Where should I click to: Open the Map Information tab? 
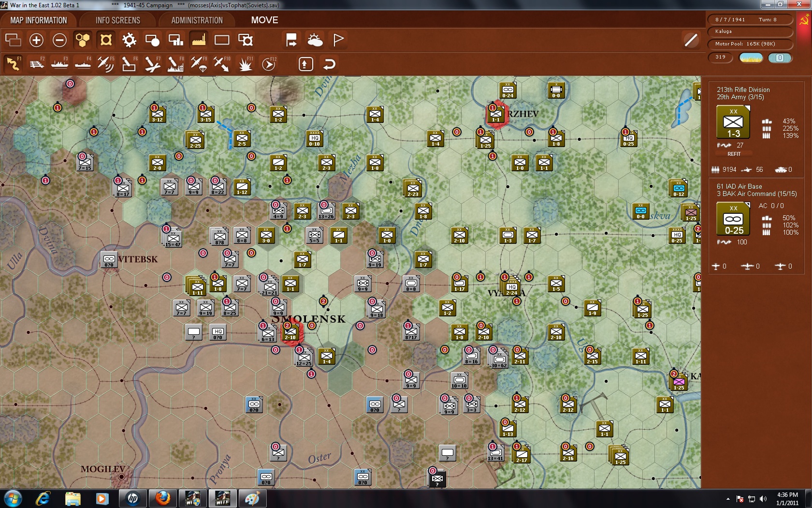39,20
